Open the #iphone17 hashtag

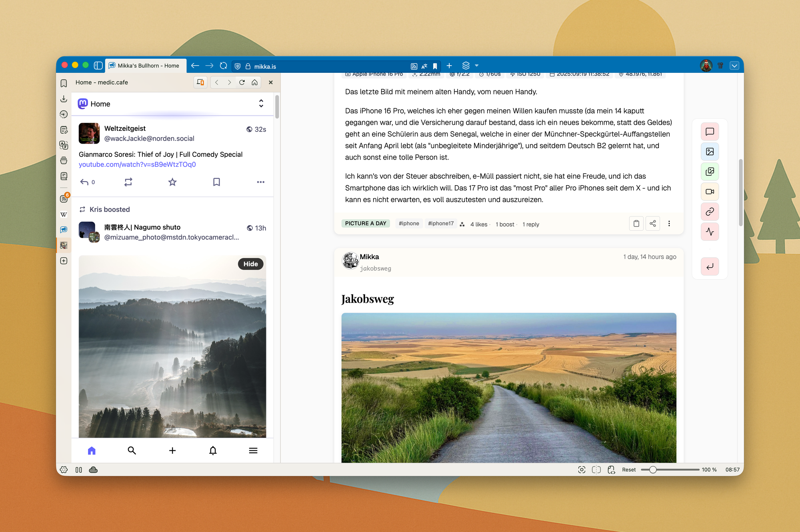(441, 224)
